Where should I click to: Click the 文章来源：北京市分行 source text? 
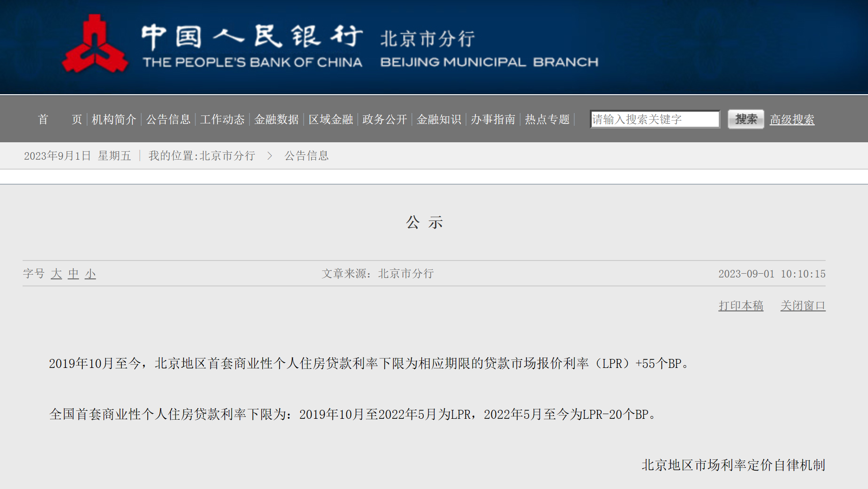[x=378, y=274]
